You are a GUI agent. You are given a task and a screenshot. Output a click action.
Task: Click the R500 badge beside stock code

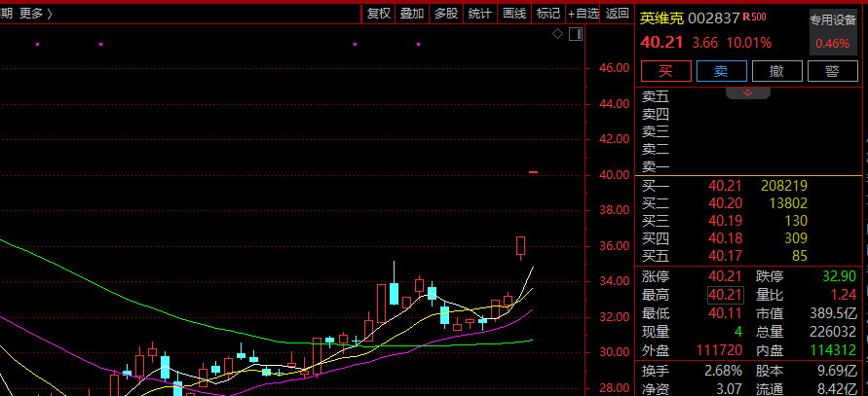tap(755, 17)
